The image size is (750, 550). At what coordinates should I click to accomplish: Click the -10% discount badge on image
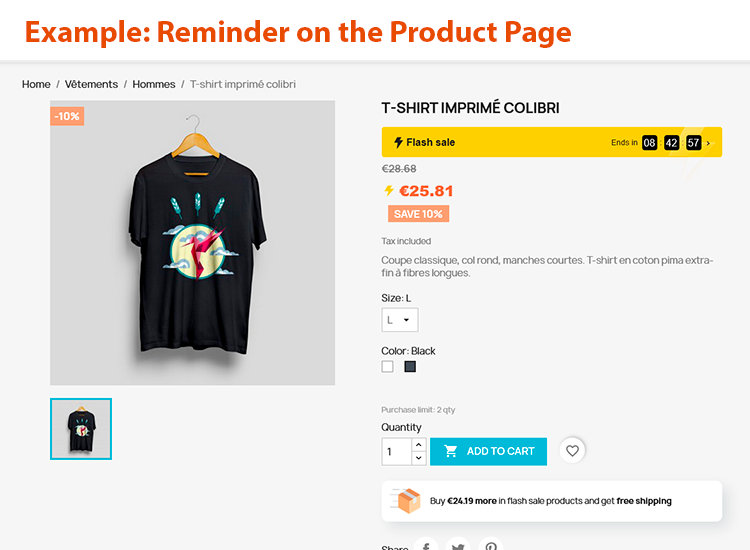click(67, 116)
